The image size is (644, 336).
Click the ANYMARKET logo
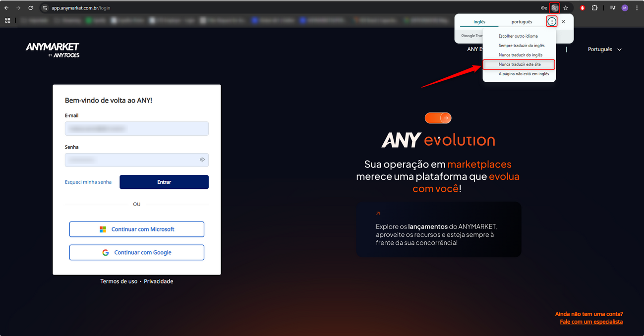(x=53, y=50)
